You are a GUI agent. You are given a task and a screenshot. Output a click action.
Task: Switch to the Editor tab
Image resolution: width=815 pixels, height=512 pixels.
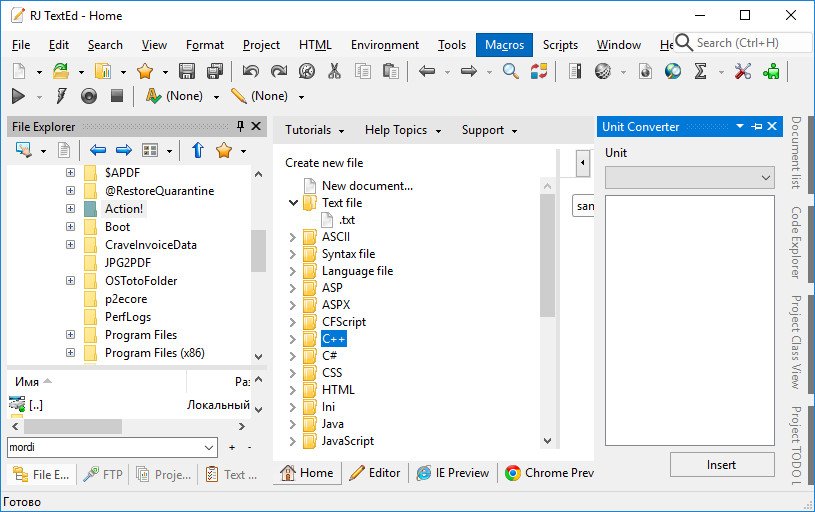coord(375,473)
